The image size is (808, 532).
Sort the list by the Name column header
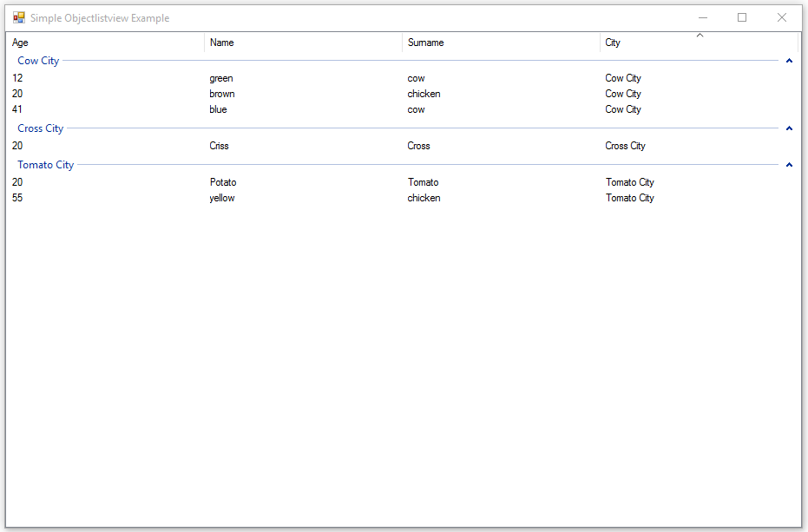coord(222,43)
